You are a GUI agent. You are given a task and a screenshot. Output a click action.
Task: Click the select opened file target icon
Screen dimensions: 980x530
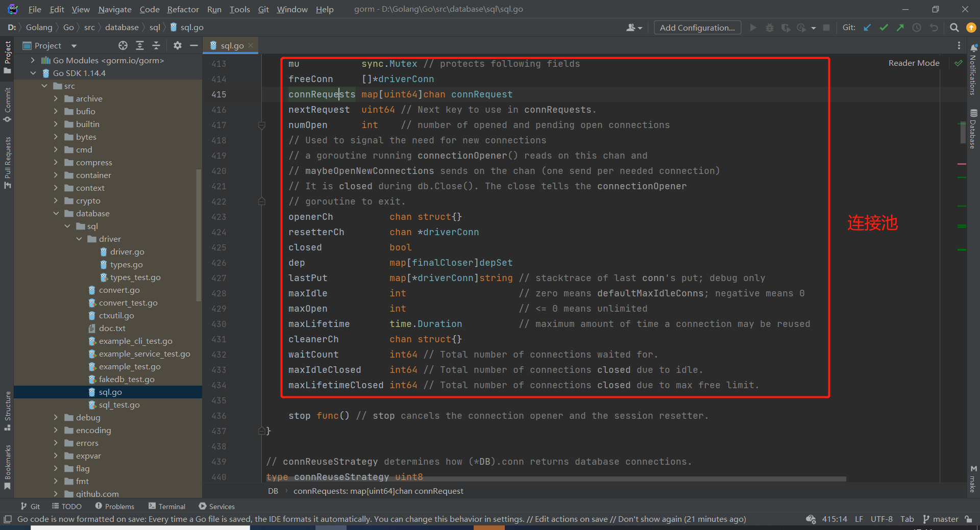coord(123,45)
